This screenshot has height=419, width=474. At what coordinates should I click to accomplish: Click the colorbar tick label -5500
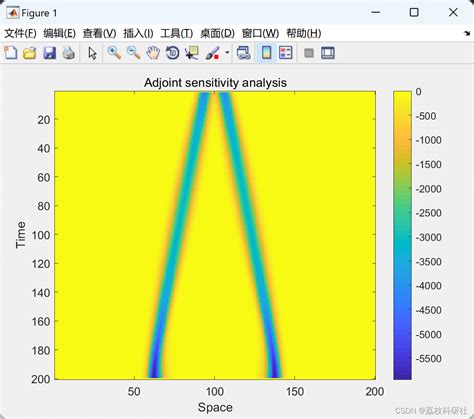click(x=429, y=359)
